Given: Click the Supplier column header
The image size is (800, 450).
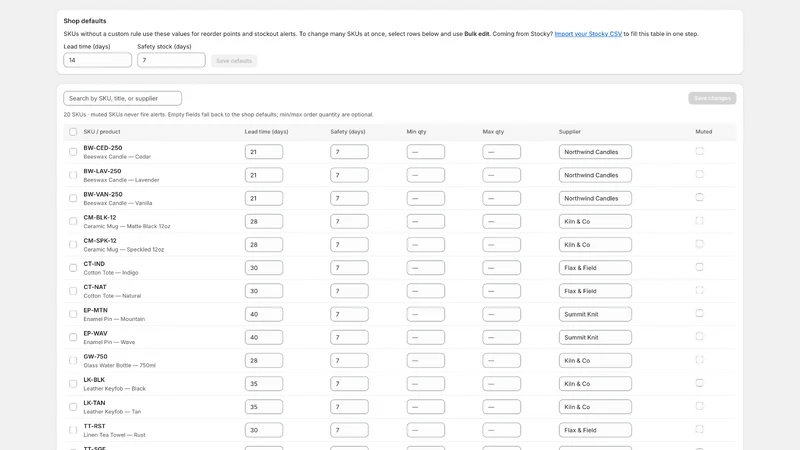Looking at the screenshot, I should (x=569, y=132).
